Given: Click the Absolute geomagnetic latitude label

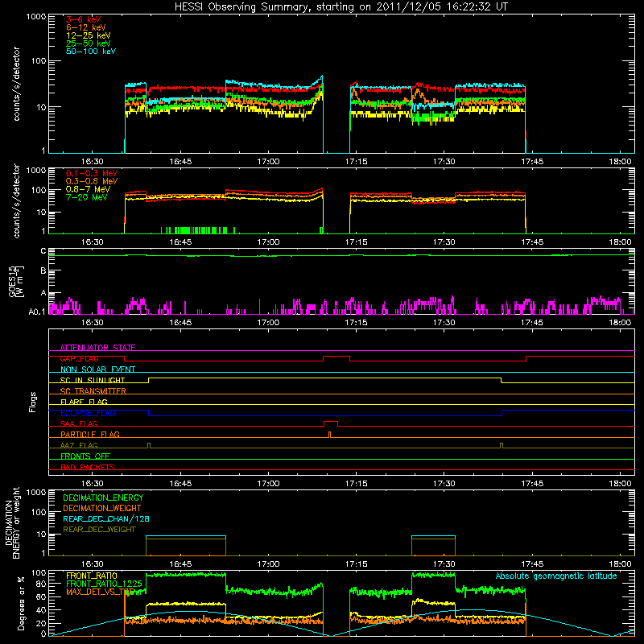Looking at the screenshot, I should click(556, 576).
